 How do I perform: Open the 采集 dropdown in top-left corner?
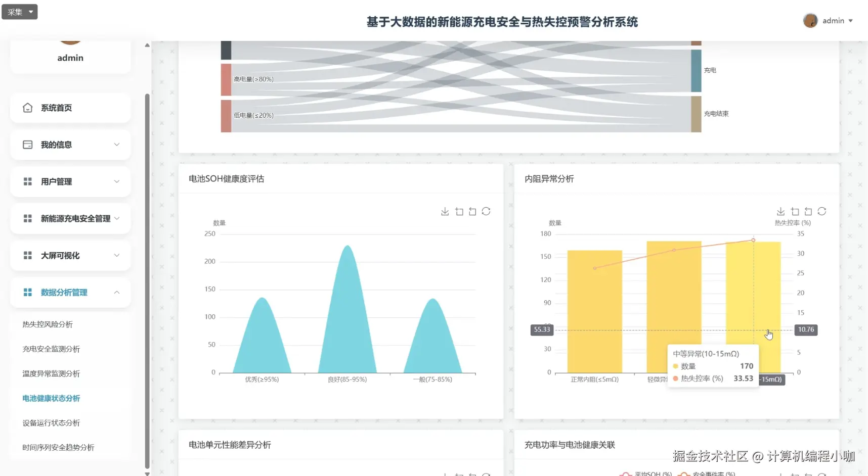(x=20, y=12)
